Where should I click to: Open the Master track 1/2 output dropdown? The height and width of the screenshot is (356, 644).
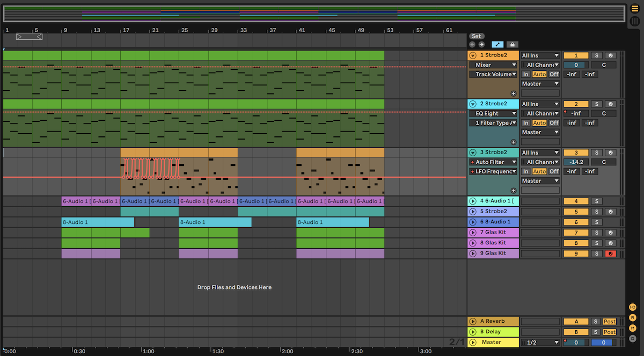[x=540, y=342]
